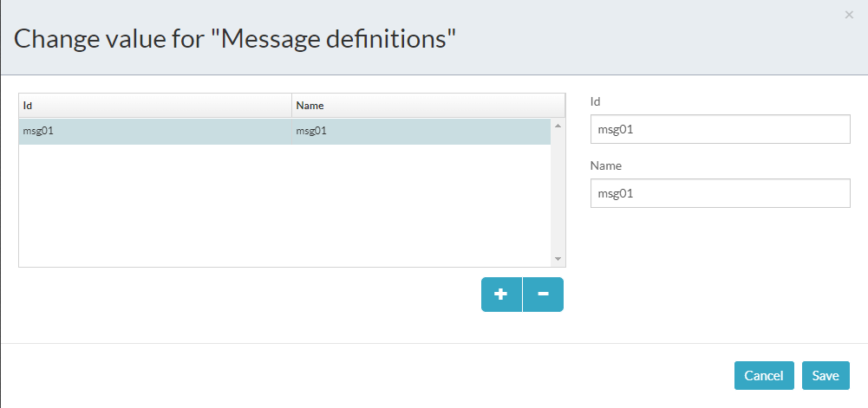Cancel the message definitions change
This screenshot has height=408, width=868.
point(764,375)
